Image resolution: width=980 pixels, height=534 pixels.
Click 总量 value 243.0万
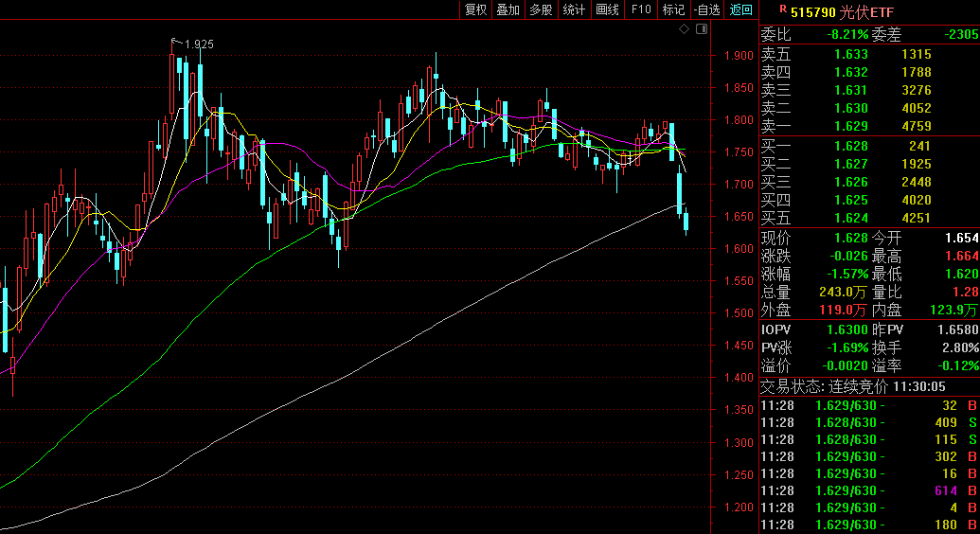[x=843, y=292]
